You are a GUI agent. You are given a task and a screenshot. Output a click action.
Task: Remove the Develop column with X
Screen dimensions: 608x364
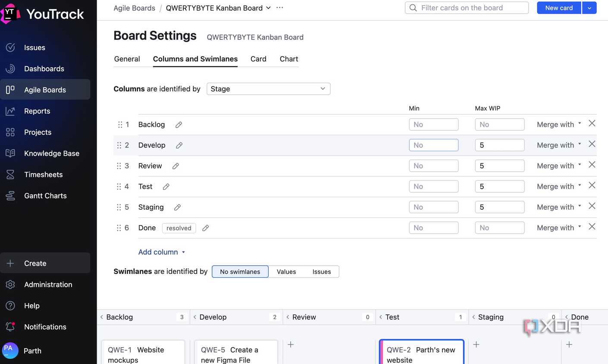[x=592, y=144]
